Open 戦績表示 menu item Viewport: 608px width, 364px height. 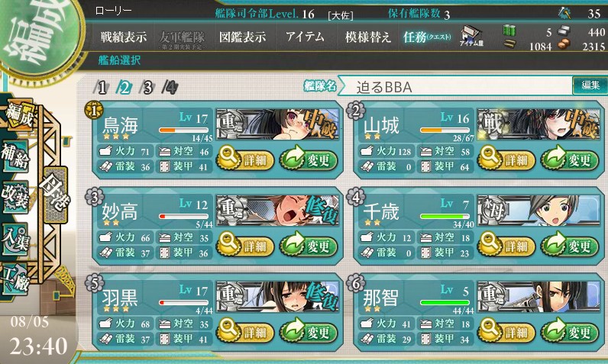pyautogui.click(x=123, y=37)
